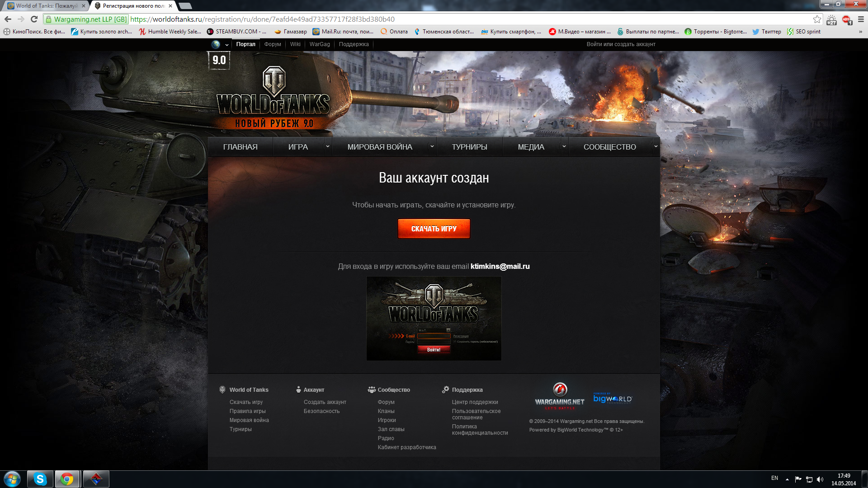Click the green SSL padlock icon
The width and height of the screenshot is (868, 488).
click(x=48, y=19)
